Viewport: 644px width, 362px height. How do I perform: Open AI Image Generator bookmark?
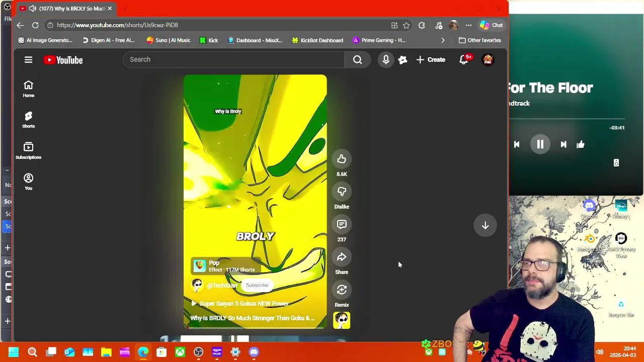pyautogui.click(x=45, y=40)
